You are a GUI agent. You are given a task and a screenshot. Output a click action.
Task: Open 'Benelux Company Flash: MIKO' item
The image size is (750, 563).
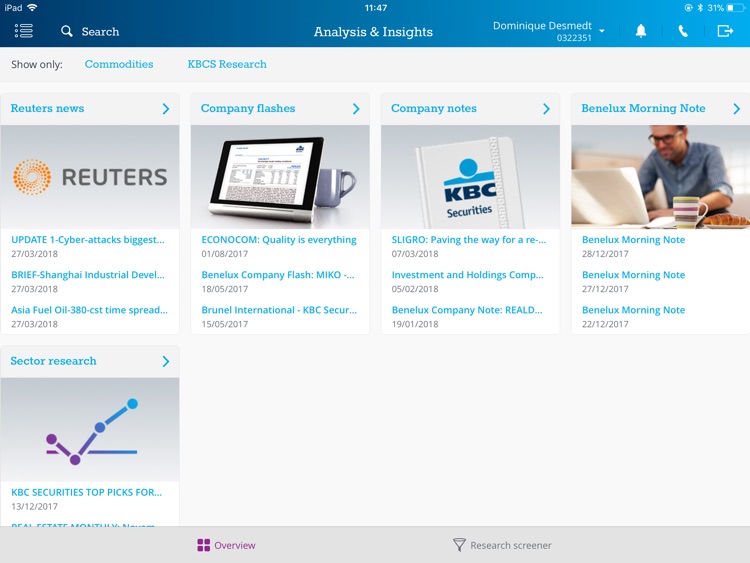point(278,275)
